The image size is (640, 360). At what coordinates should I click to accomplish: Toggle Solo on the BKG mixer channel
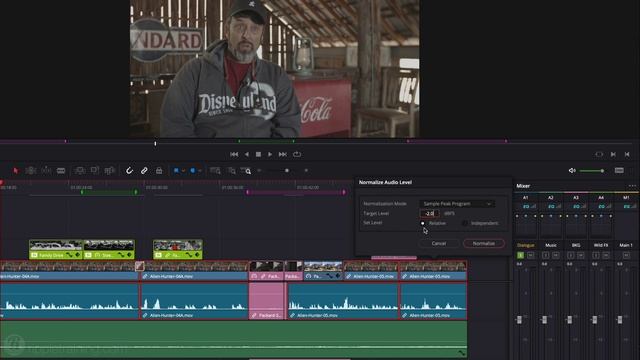click(x=571, y=256)
